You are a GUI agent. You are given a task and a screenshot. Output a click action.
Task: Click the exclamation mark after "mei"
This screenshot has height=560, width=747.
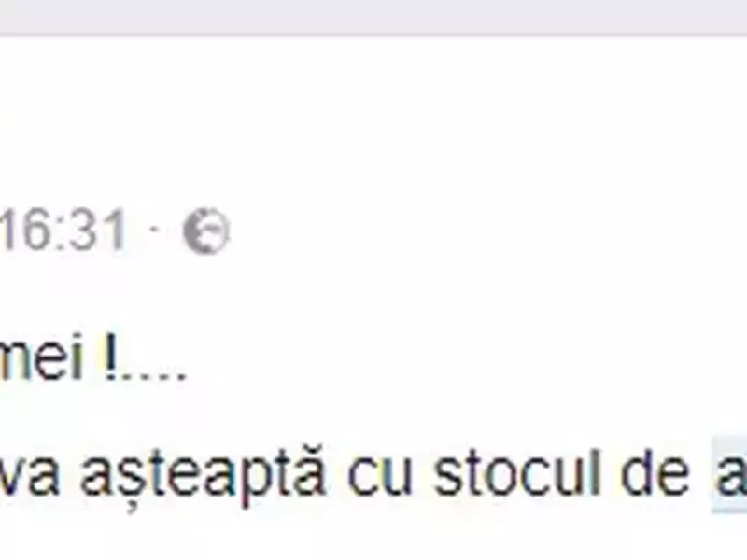point(110,356)
